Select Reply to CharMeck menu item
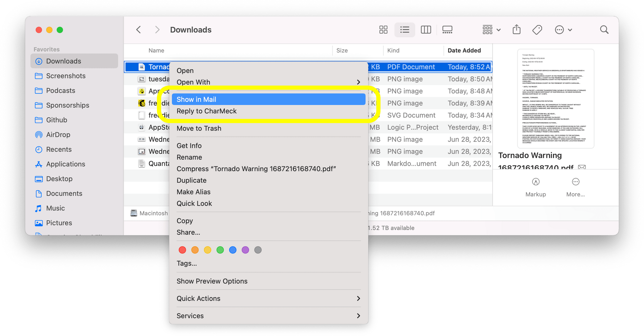This screenshot has height=336, width=644. 207,111
